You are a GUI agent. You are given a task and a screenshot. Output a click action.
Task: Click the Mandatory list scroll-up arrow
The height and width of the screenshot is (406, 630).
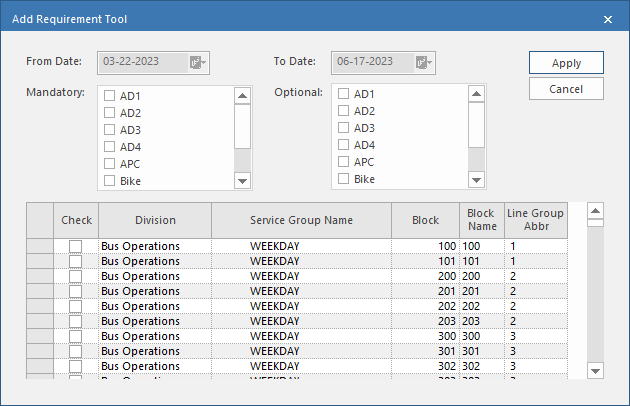242,96
